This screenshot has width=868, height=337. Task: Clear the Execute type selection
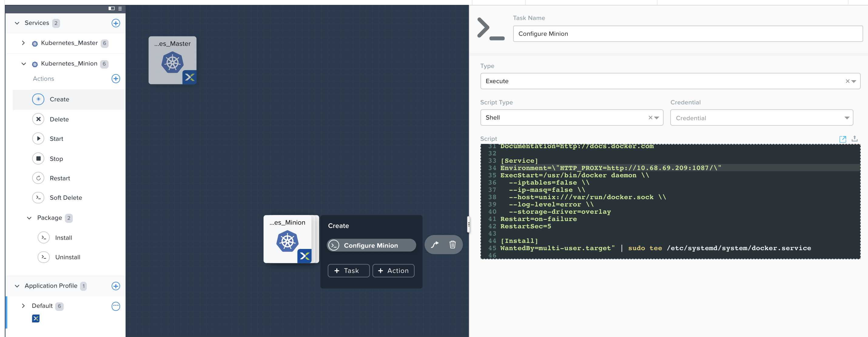847,81
